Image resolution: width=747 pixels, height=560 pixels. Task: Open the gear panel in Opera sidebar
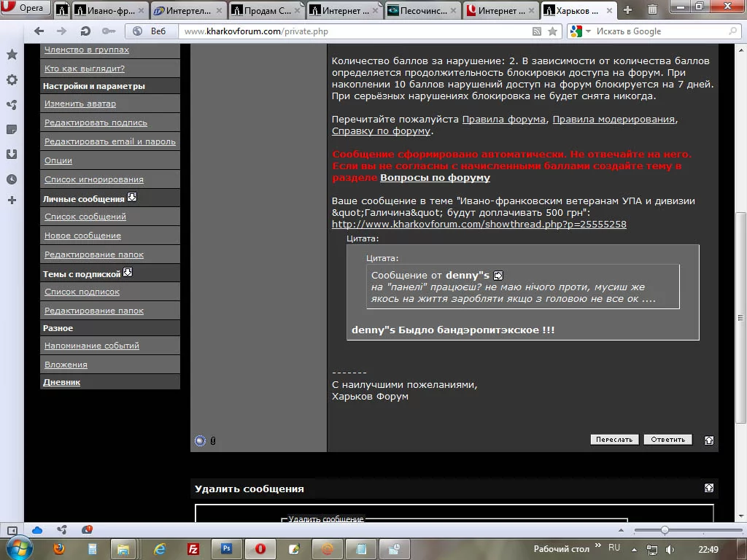12,79
